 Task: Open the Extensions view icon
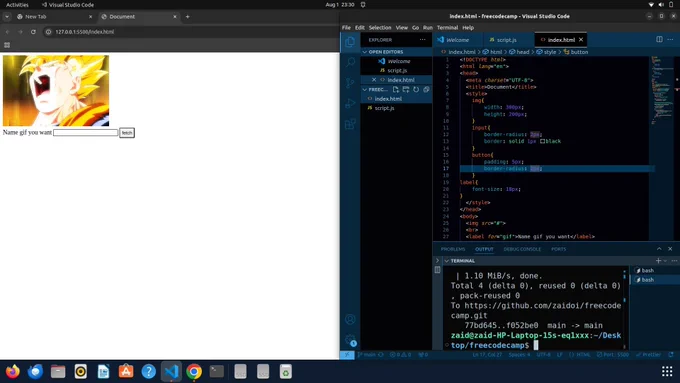[350, 124]
